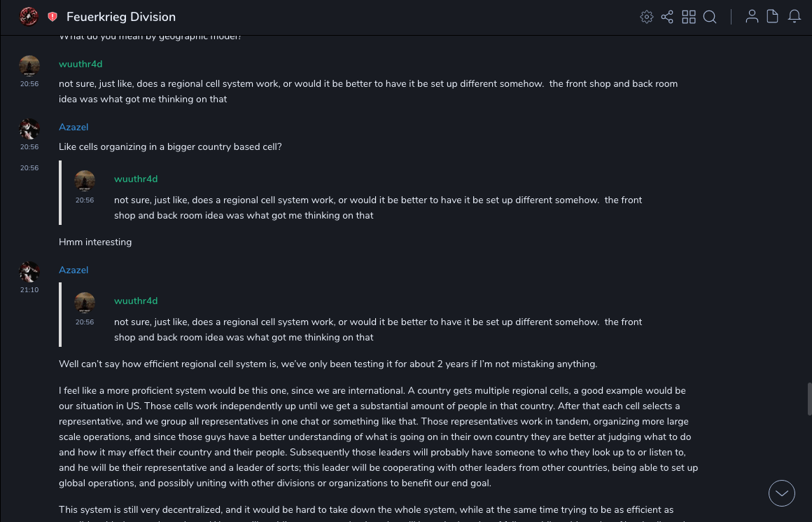This screenshot has width=812, height=522.
Task: Click the vertical scrollbar thumb
Action: tap(809, 399)
